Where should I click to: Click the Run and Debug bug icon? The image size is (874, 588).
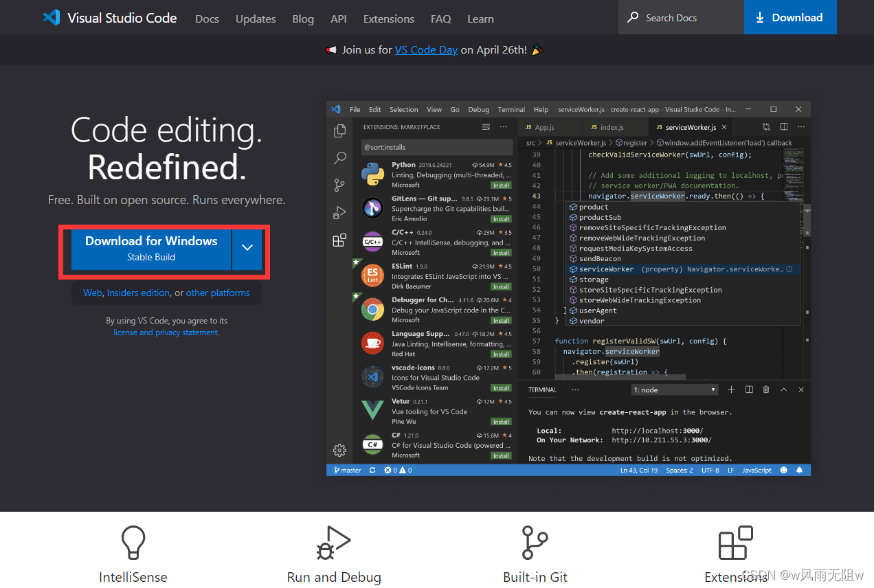coord(333,543)
